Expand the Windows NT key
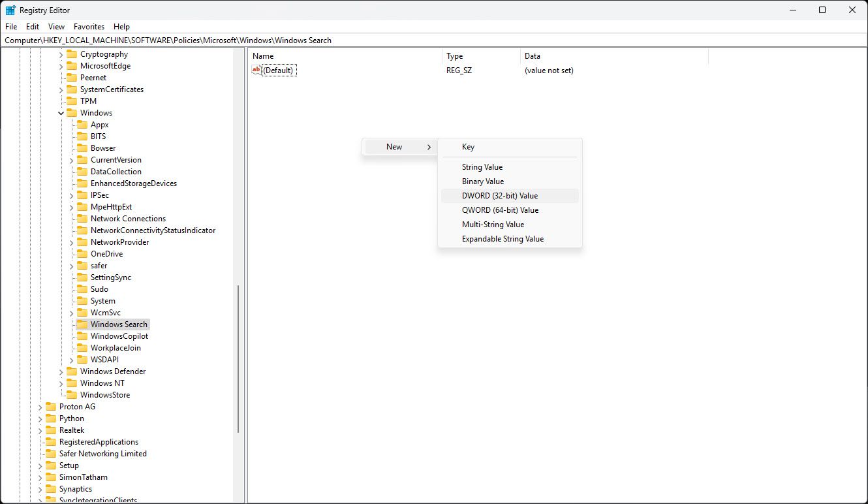The image size is (868, 504). (61, 383)
